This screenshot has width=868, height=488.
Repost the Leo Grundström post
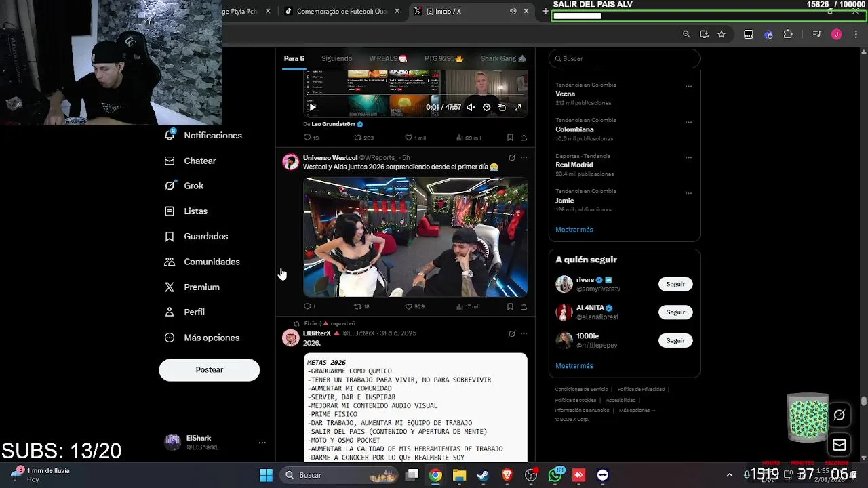[x=363, y=138]
